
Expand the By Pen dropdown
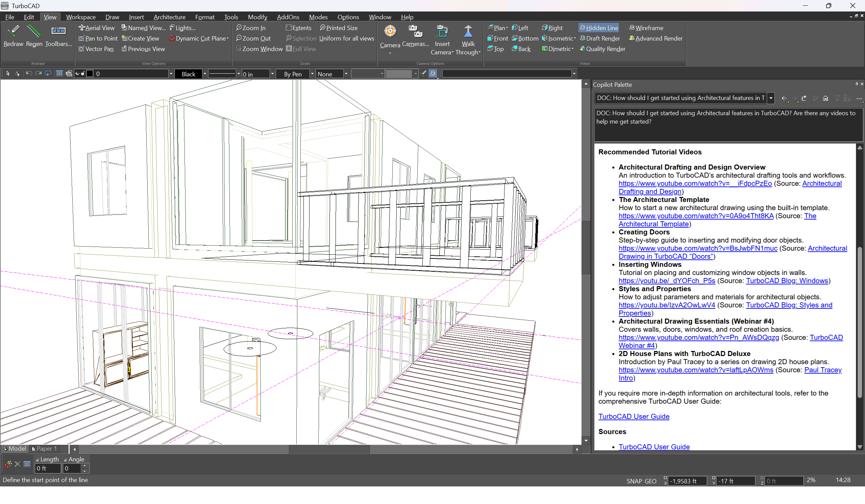312,74
